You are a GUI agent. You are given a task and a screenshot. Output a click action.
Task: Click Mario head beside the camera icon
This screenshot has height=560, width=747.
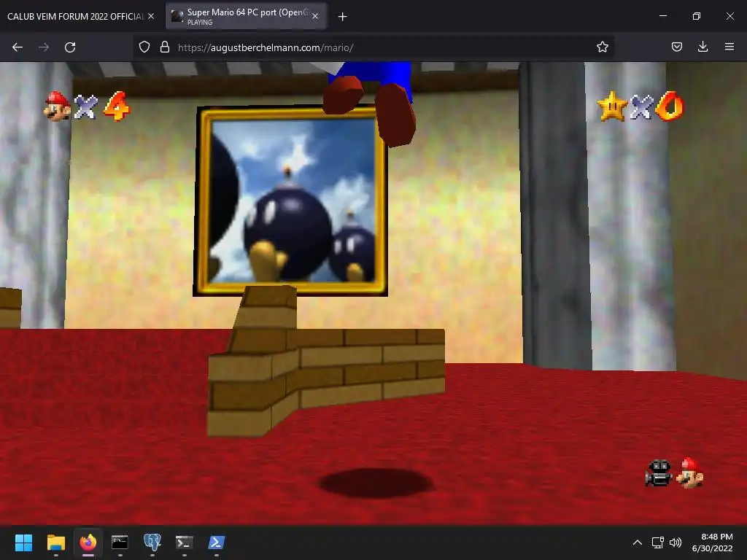tap(690, 472)
